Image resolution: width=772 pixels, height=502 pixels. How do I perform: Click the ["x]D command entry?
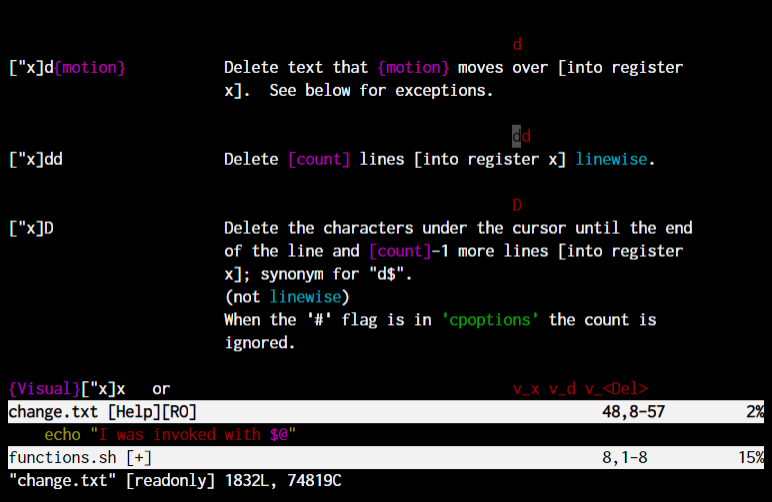[32, 228]
